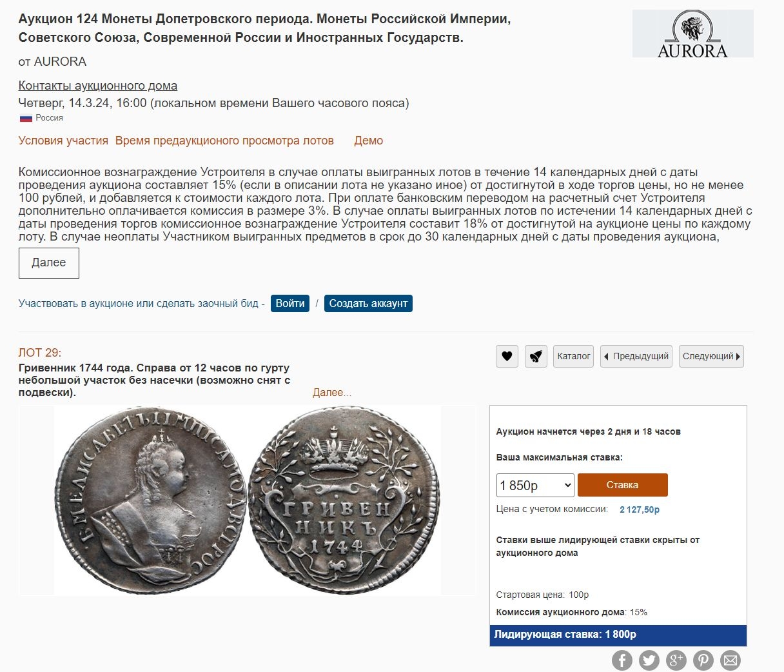The image size is (784, 672).
Task: Open the "Каталог" page
Action: pos(573,356)
